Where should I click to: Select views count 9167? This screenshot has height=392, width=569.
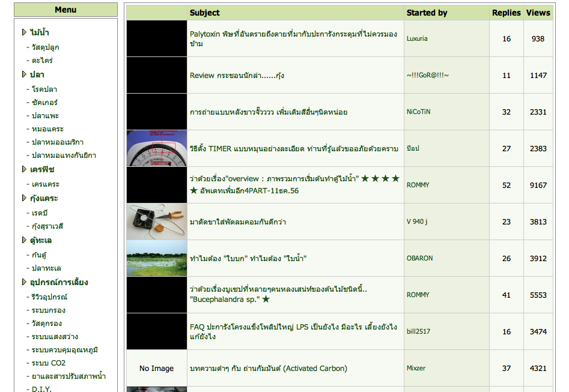pyautogui.click(x=538, y=185)
